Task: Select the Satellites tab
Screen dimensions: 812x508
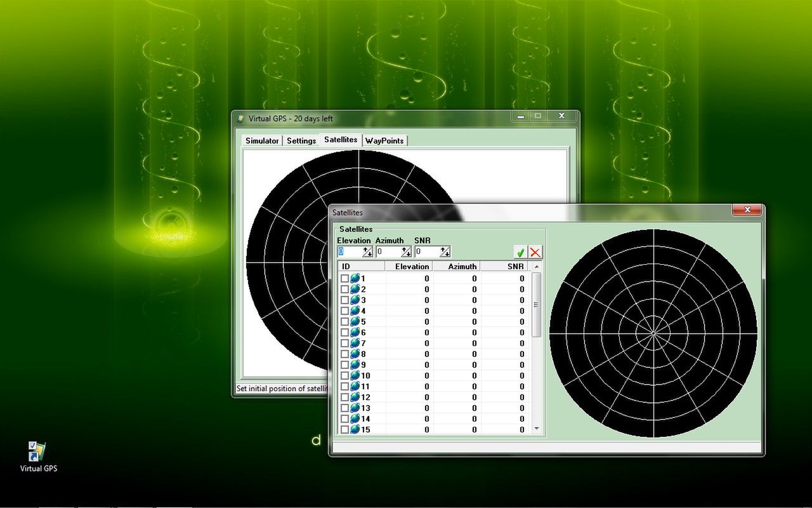Action: click(341, 140)
